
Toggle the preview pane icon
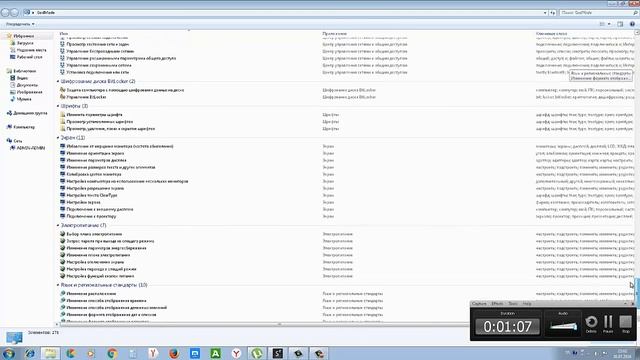tap(620, 24)
